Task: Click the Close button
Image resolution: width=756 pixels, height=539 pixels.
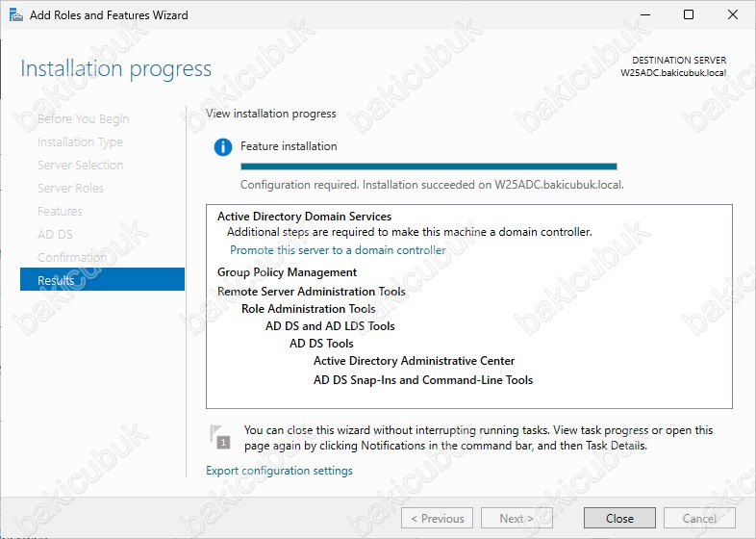Action: 619,518
